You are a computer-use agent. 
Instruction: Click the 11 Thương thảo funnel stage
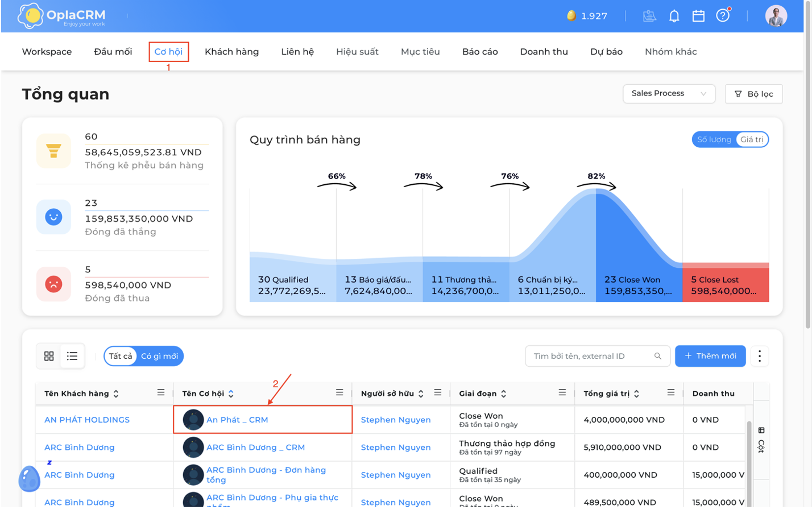click(466, 285)
